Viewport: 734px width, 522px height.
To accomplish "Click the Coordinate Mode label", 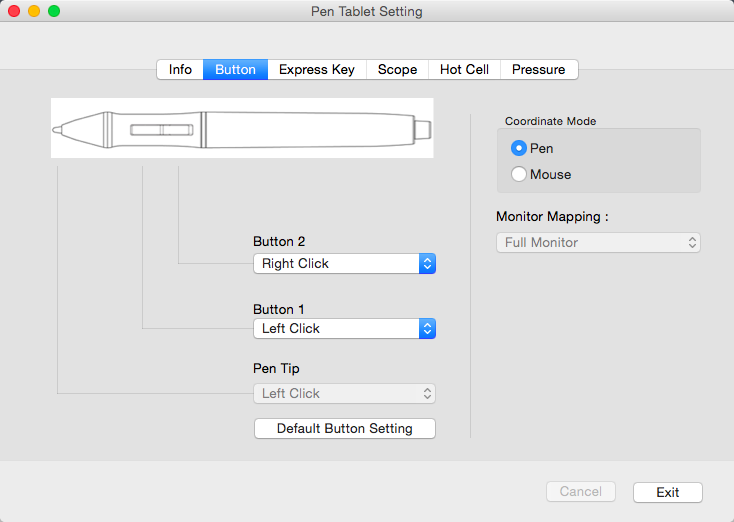I will coord(550,121).
